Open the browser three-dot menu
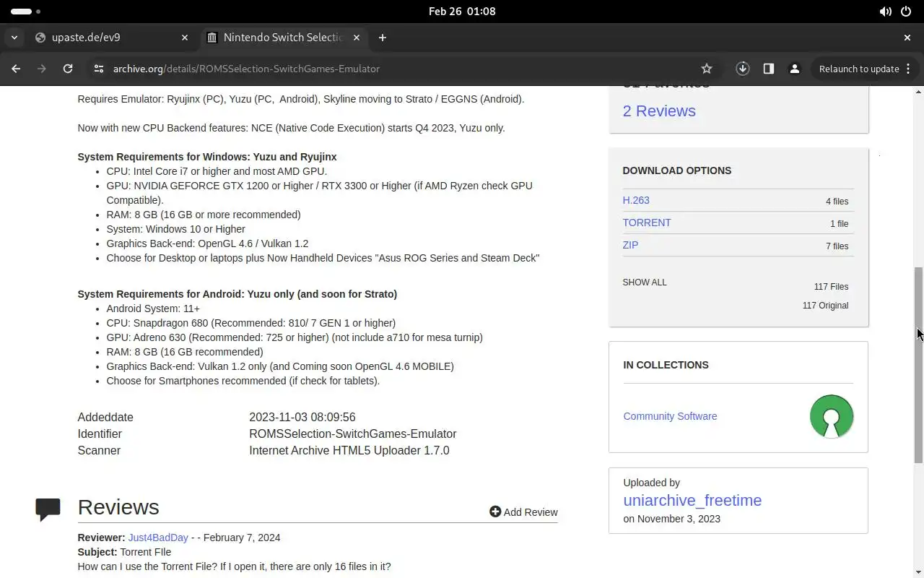Viewport: 924px width, 578px height. click(x=908, y=69)
